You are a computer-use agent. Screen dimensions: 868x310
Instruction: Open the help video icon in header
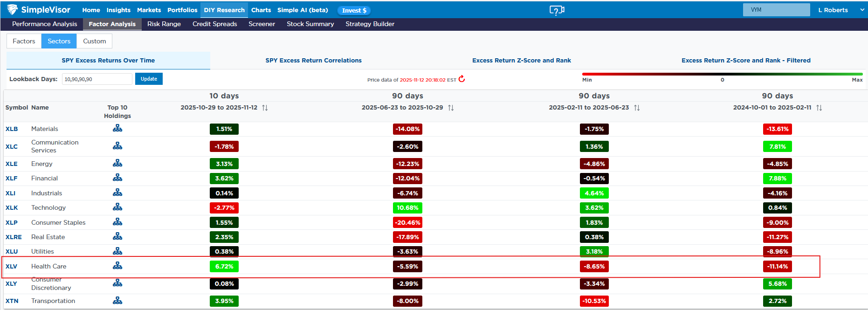click(x=557, y=10)
